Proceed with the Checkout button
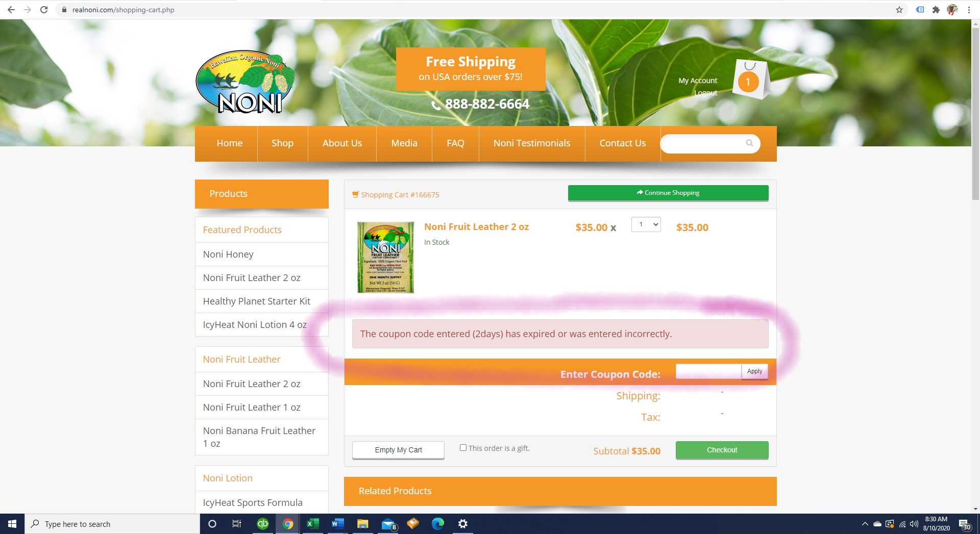Image resolution: width=980 pixels, height=534 pixels. click(x=722, y=450)
